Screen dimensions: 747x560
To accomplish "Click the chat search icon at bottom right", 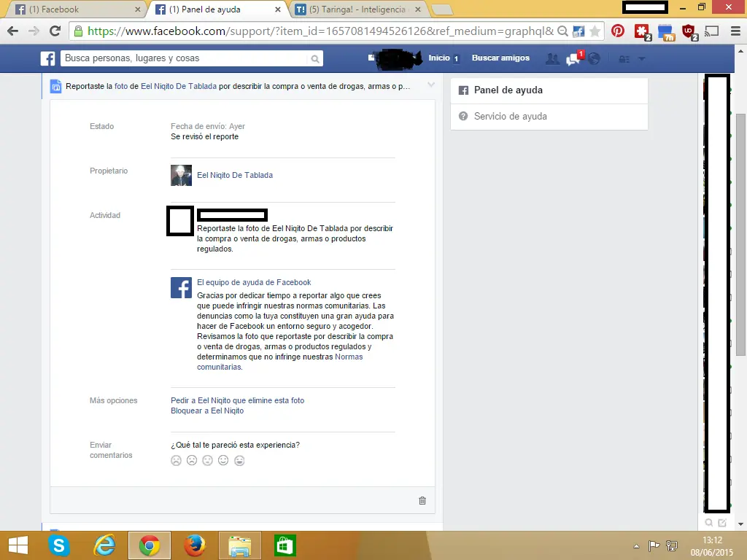I will pos(709,523).
